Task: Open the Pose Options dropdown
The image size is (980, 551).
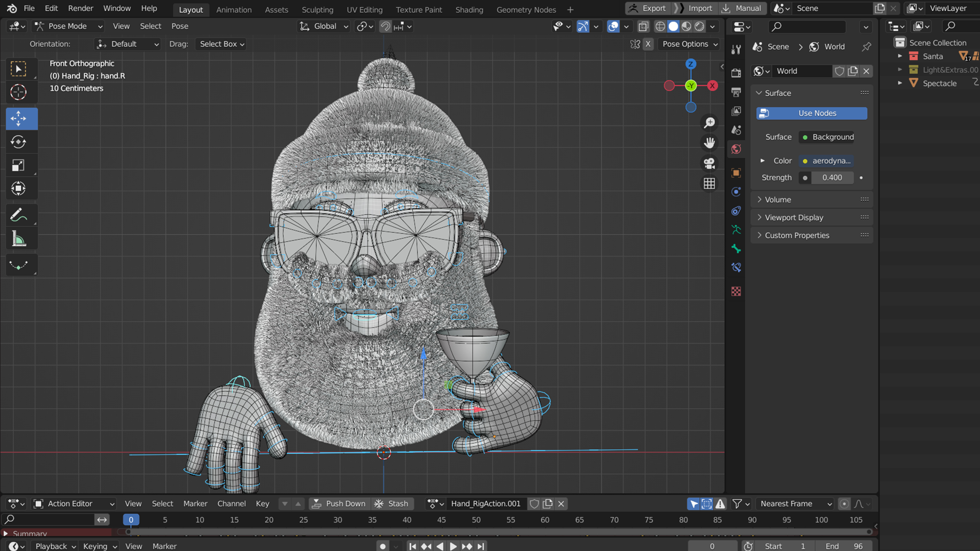Action: point(689,44)
